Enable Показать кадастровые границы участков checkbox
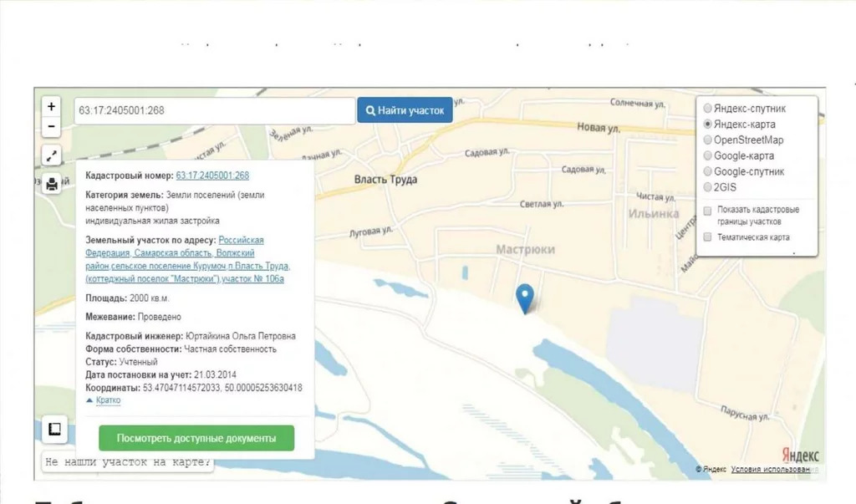856x504 pixels. pos(707,211)
